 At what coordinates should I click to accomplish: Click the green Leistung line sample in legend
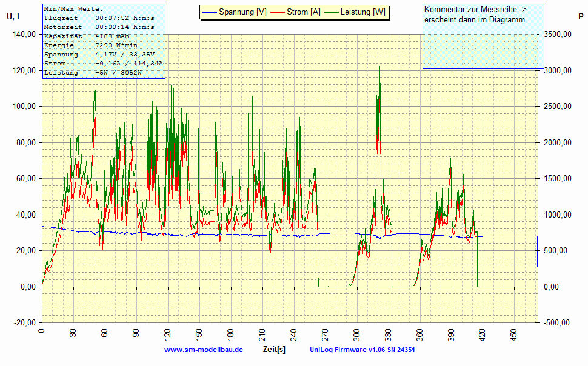331,12
